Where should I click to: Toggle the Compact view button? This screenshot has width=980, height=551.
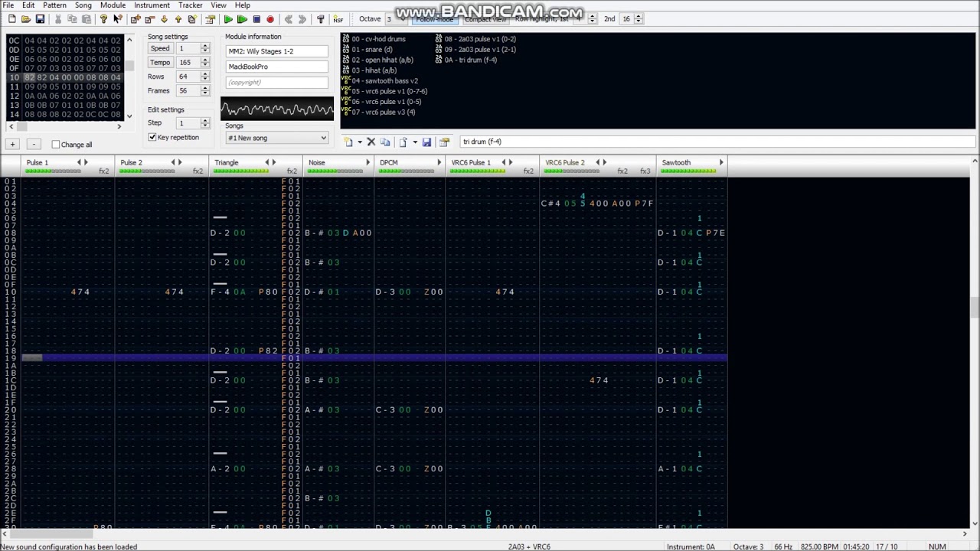pyautogui.click(x=485, y=19)
